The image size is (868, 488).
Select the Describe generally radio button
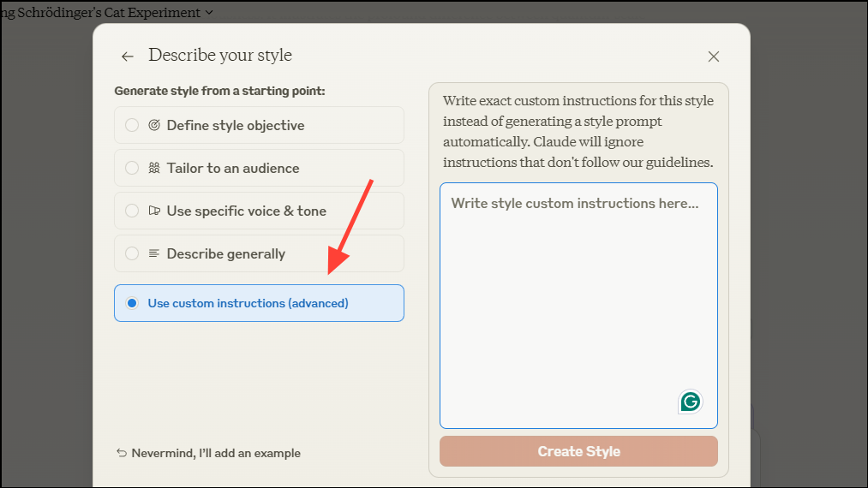coord(132,253)
